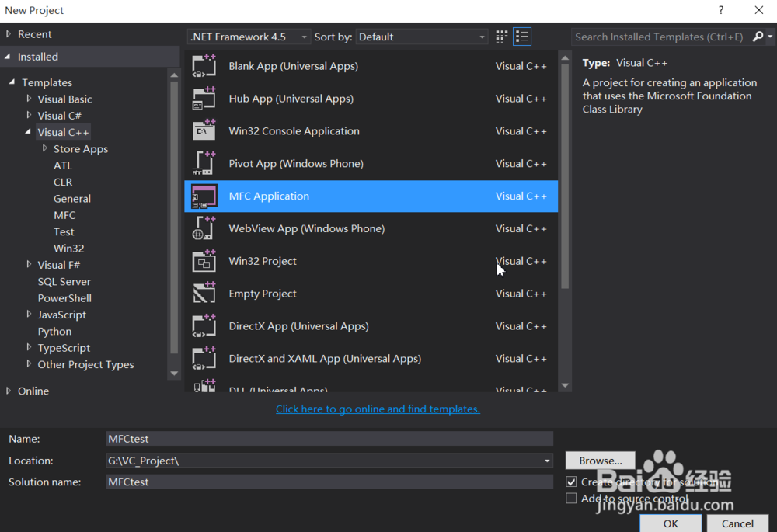This screenshot has height=532, width=777.
Task: Click the Pivot App (Windows Phone) icon
Action: tap(204, 163)
